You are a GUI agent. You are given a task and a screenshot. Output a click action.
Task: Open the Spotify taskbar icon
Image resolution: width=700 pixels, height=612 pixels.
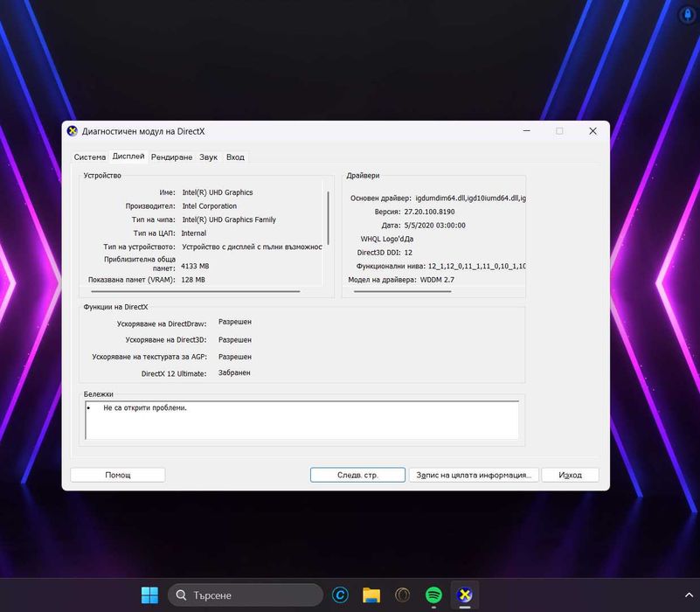[433, 595]
